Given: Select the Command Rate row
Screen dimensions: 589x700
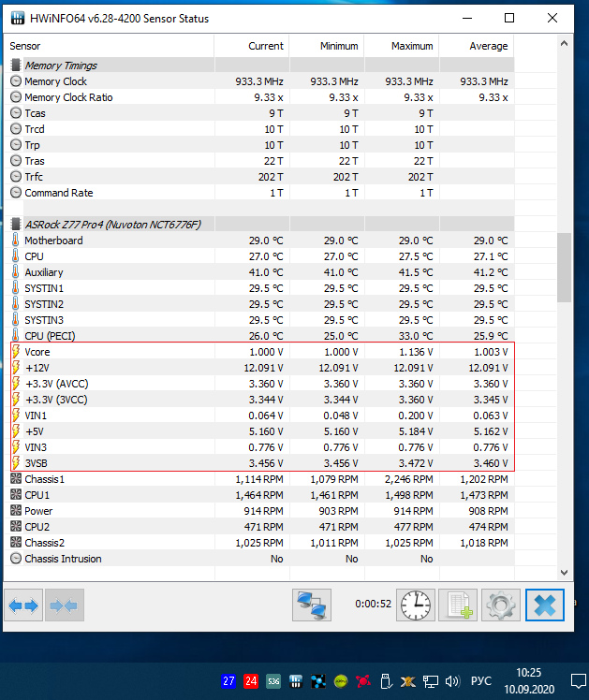Looking at the screenshot, I should click(259, 193).
